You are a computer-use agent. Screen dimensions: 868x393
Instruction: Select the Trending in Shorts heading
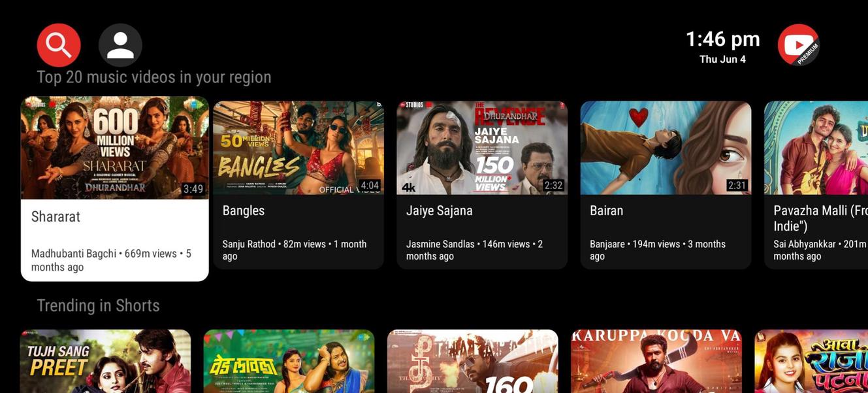pyautogui.click(x=98, y=305)
